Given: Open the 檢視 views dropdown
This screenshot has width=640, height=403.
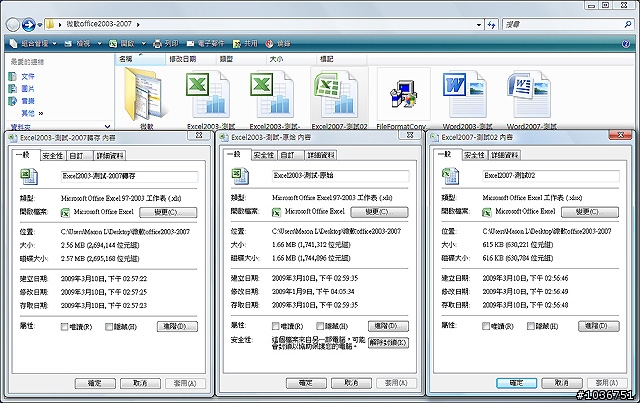Looking at the screenshot, I should [x=83, y=43].
